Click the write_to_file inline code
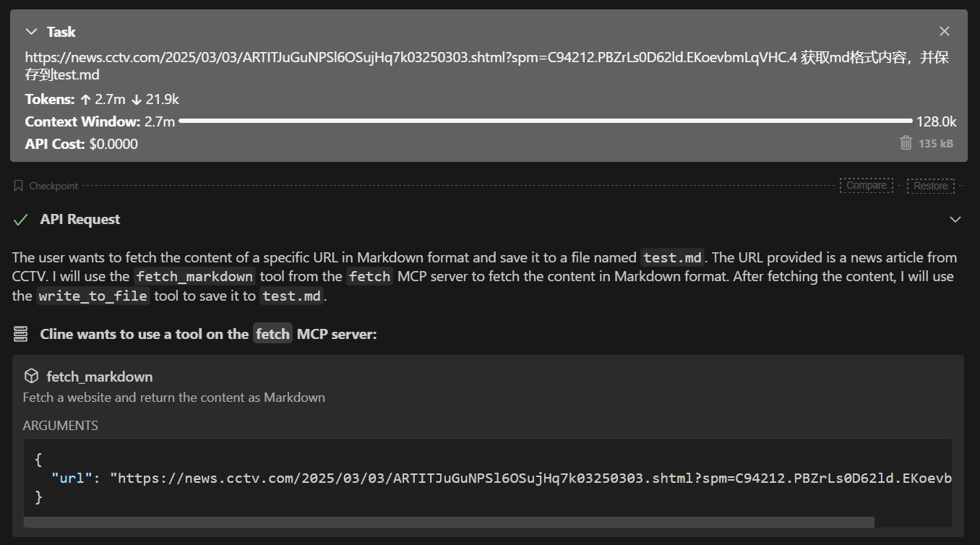980x545 pixels. (x=93, y=296)
